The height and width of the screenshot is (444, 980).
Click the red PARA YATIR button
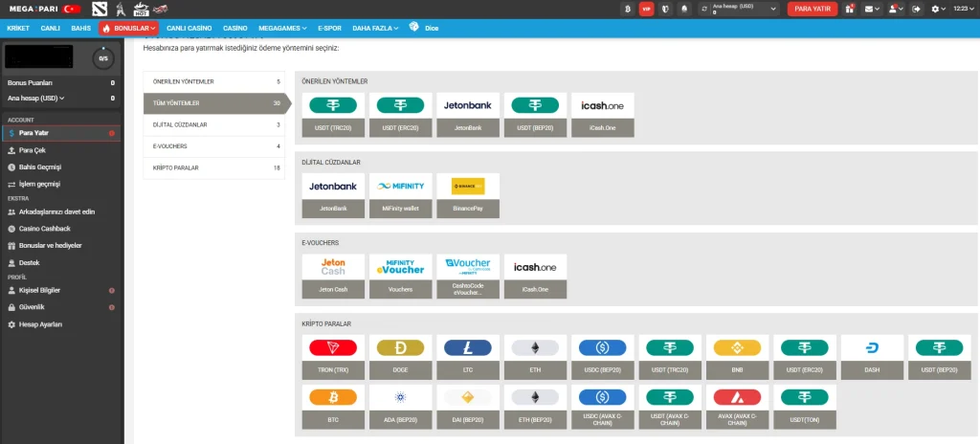(813, 9)
